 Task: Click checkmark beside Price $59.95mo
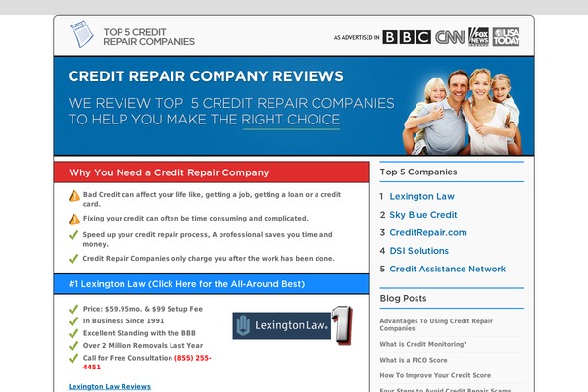pyautogui.click(x=73, y=309)
